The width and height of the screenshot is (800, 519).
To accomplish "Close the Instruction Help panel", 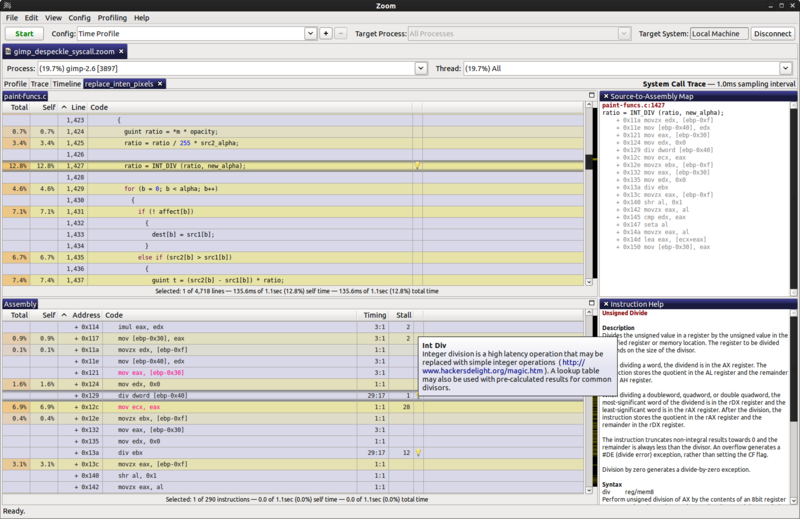I will click(x=606, y=304).
